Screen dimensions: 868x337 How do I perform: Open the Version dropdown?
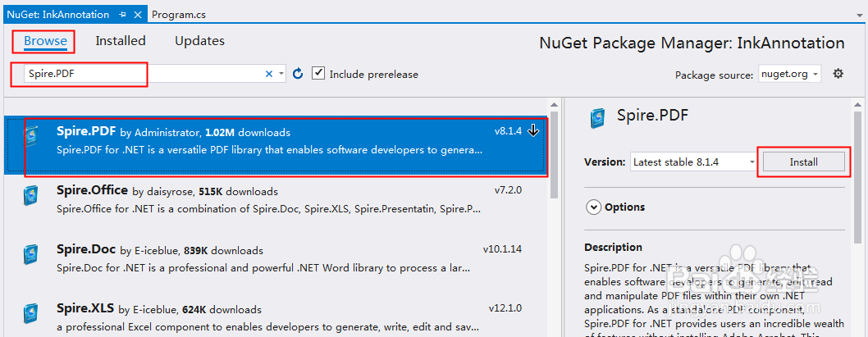(693, 162)
